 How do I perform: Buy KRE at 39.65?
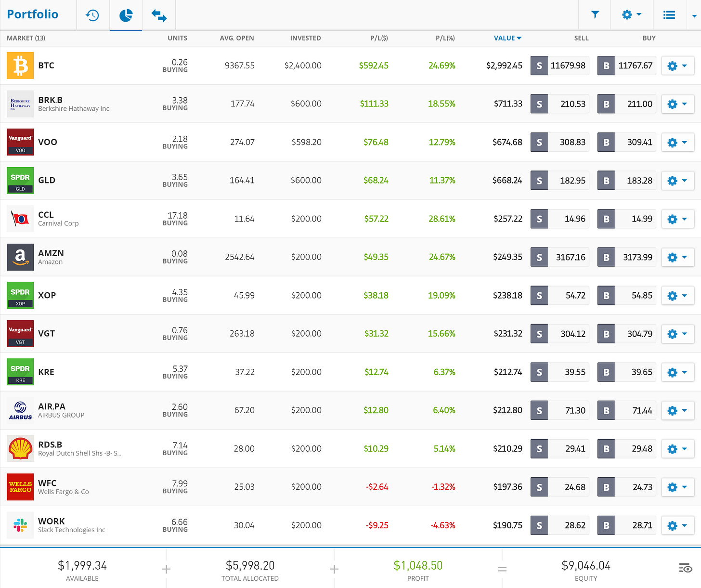point(627,372)
